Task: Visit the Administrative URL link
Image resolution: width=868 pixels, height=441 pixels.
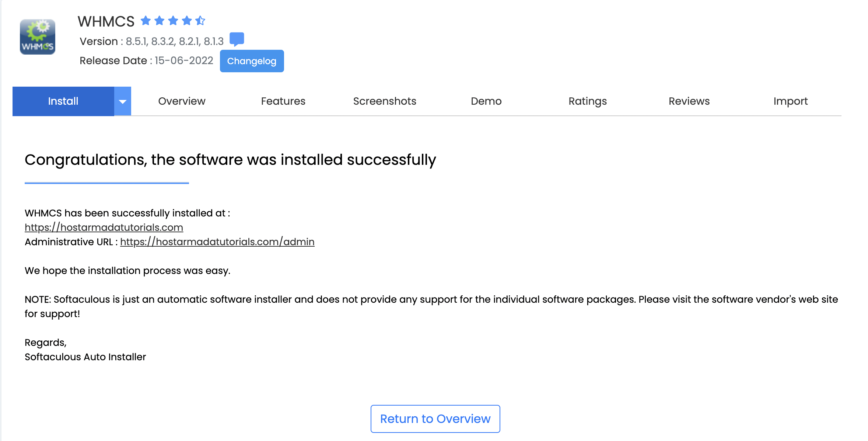Action: click(217, 242)
